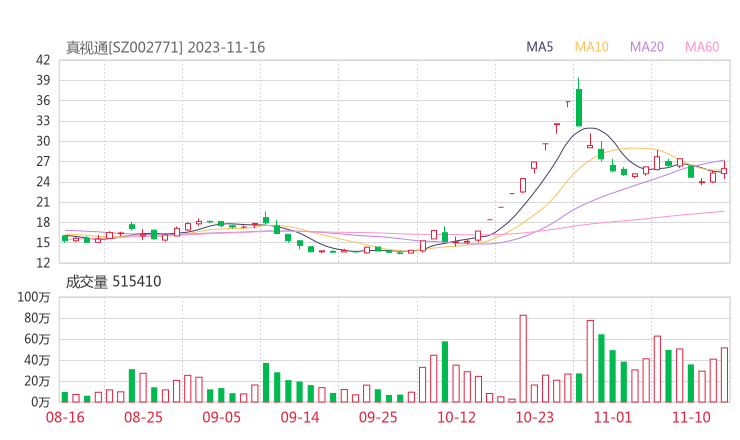Click the chart title 真视通[SZ002771] 2023-11-16
The height and width of the screenshot is (440, 740).
(x=165, y=47)
